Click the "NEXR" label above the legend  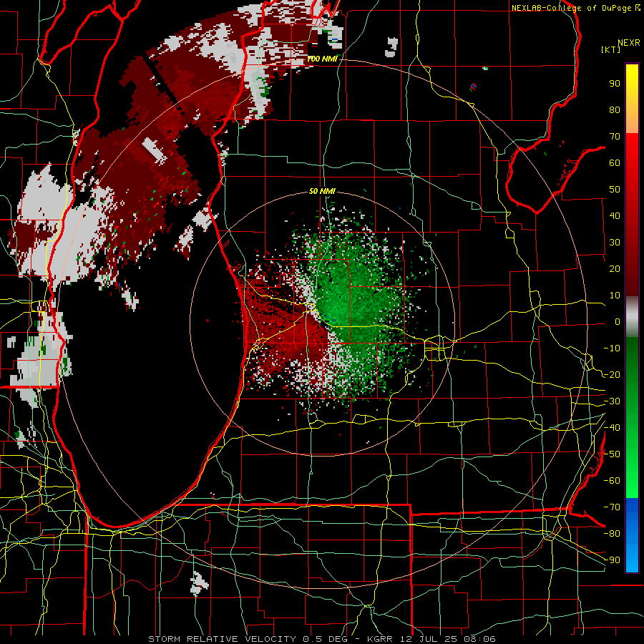(x=629, y=43)
